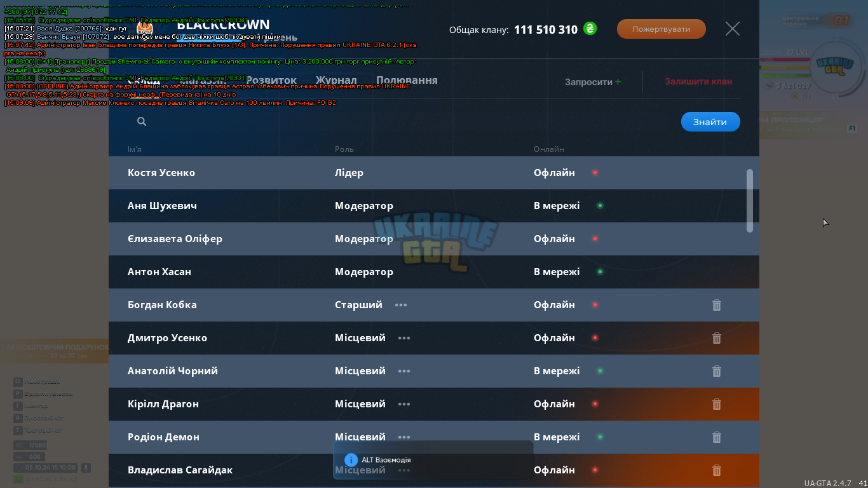Image resolution: width=868 pixels, height=488 pixels.
Task: Close the clan window with the X
Action: tap(733, 29)
